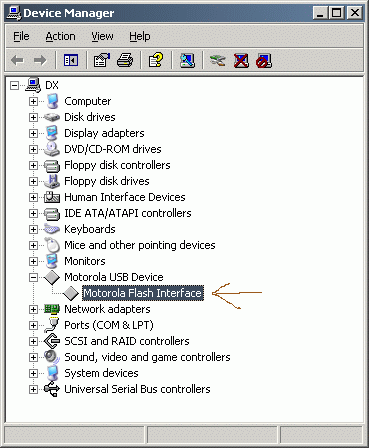The height and width of the screenshot is (448, 369).
Task: Close the Device Manager window
Action: pyautogui.click(x=354, y=13)
